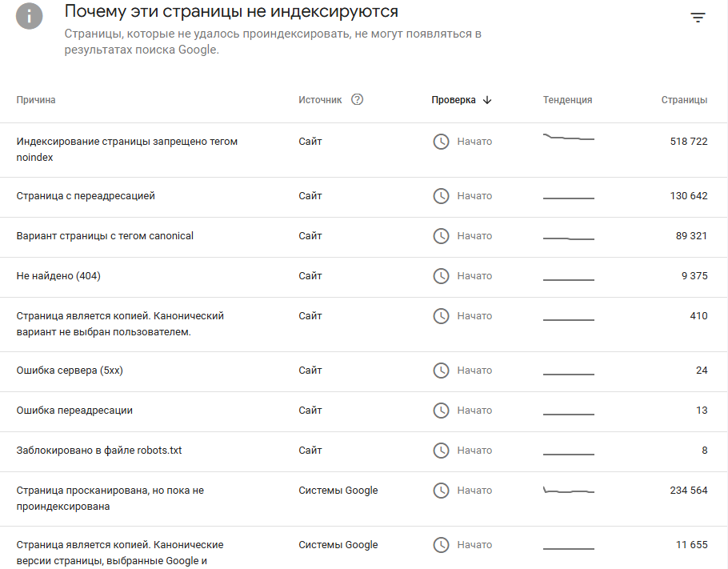
Task: Click the Тенденция column header
Action: (x=567, y=100)
